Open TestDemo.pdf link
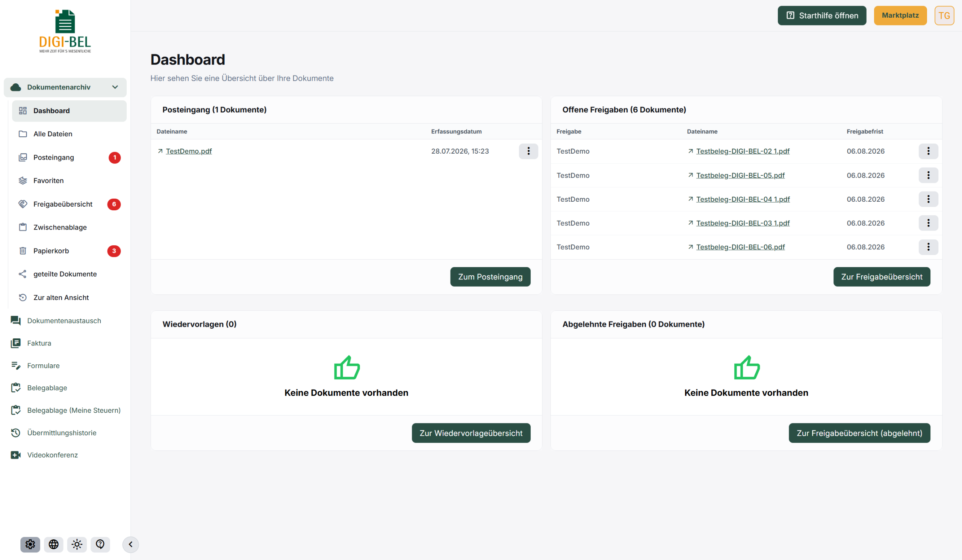 [x=189, y=151]
